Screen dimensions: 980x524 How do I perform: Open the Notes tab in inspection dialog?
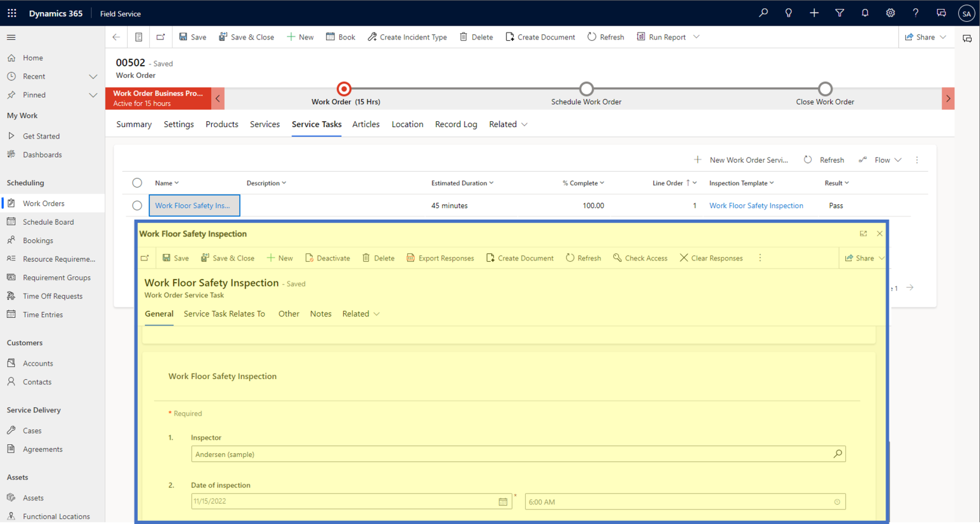[x=321, y=313]
